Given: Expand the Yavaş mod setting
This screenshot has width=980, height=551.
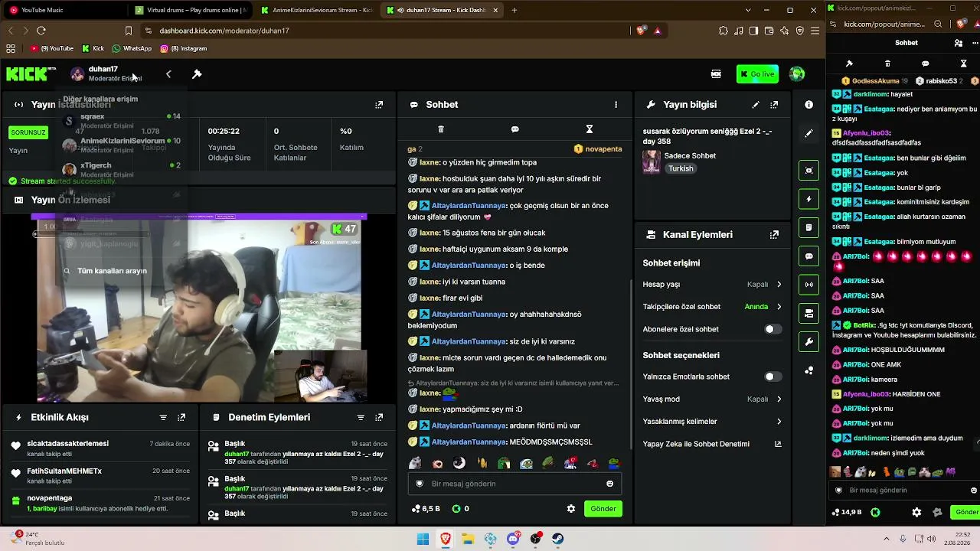Looking at the screenshot, I should [712, 399].
